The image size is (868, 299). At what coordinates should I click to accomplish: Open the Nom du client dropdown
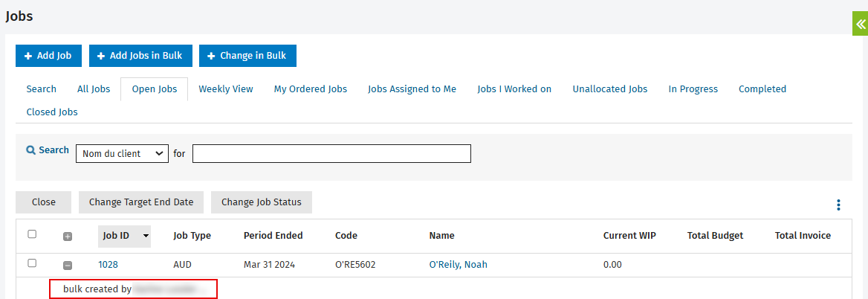(x=122, y=153)
